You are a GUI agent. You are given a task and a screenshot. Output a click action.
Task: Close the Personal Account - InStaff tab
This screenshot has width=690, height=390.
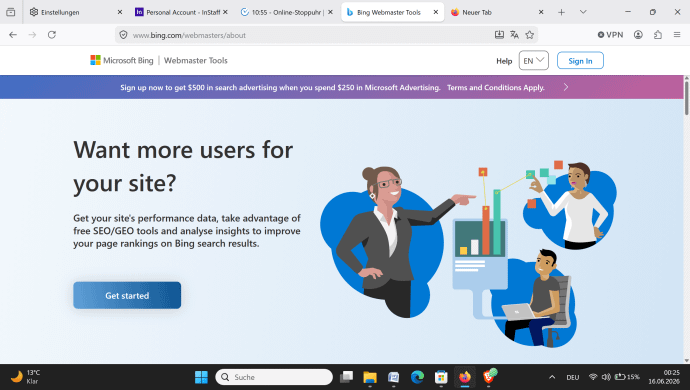coord(225,12)
